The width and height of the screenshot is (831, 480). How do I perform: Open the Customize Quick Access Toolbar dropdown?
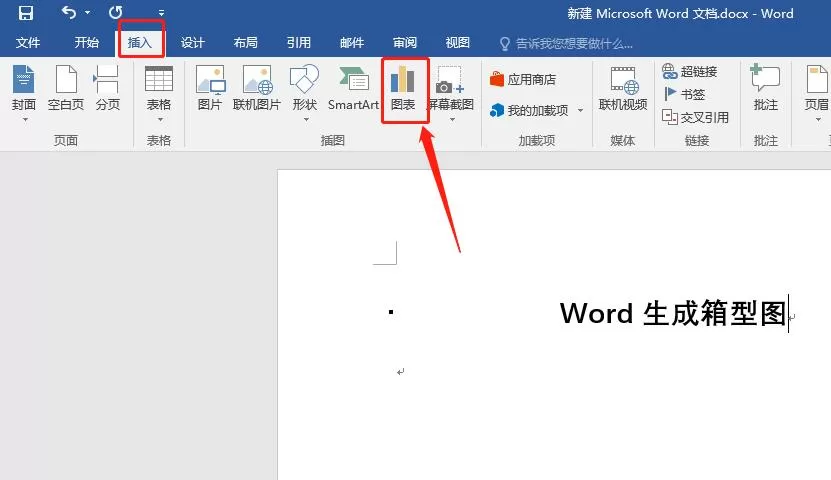pyautogui.click(x=161, y=13)
